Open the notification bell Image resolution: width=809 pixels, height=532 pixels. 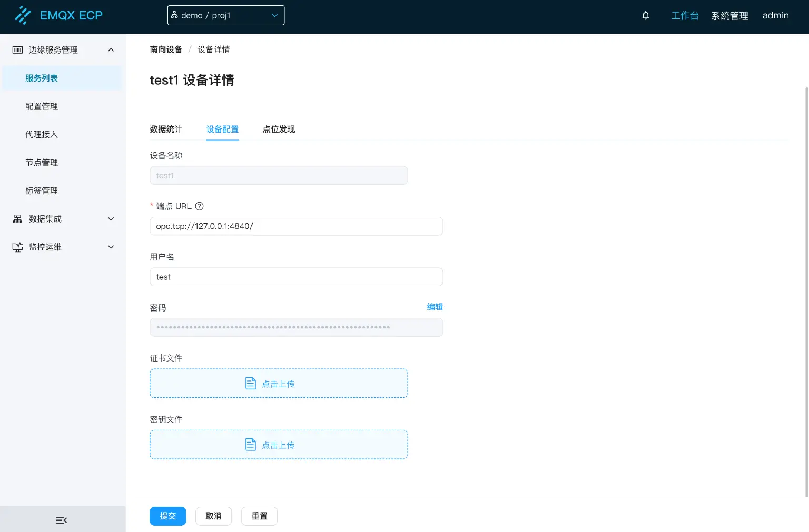coord(645,15)
